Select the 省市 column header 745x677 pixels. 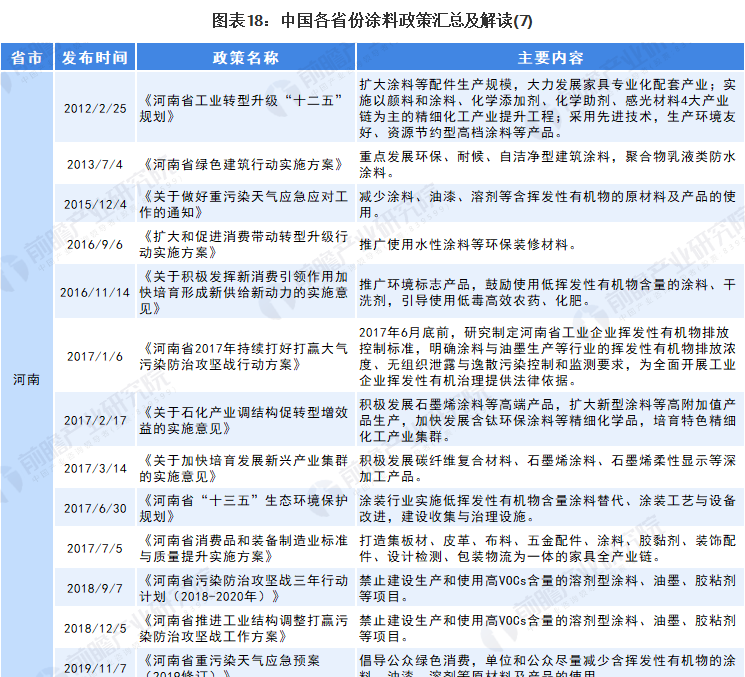(26, 57)
